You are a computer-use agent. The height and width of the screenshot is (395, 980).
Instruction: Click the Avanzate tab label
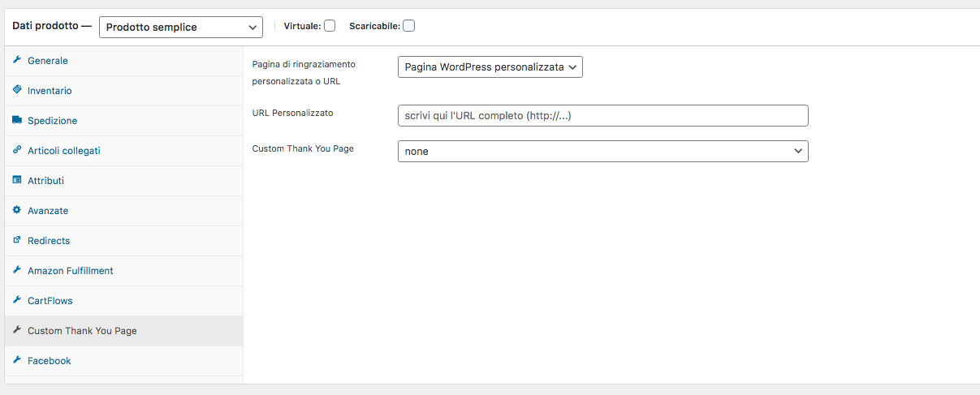(x=48, y=211)
